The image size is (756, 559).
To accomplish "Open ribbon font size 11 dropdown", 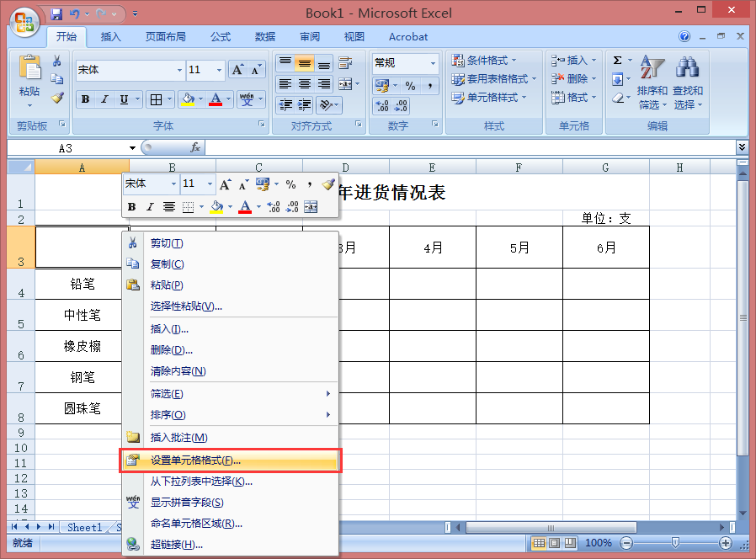I will tap(219, 71).
